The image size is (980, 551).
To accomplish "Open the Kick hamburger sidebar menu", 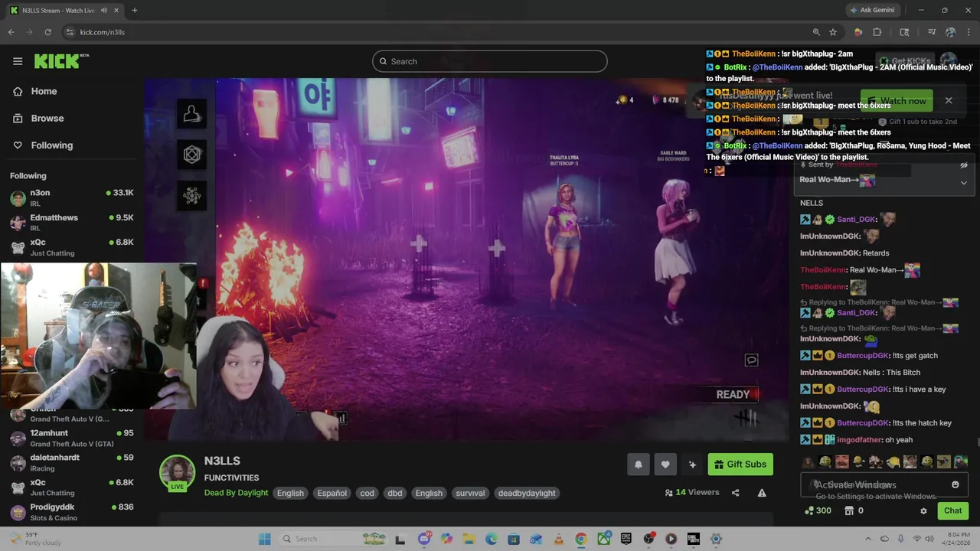I will click(x=18, y=61).
